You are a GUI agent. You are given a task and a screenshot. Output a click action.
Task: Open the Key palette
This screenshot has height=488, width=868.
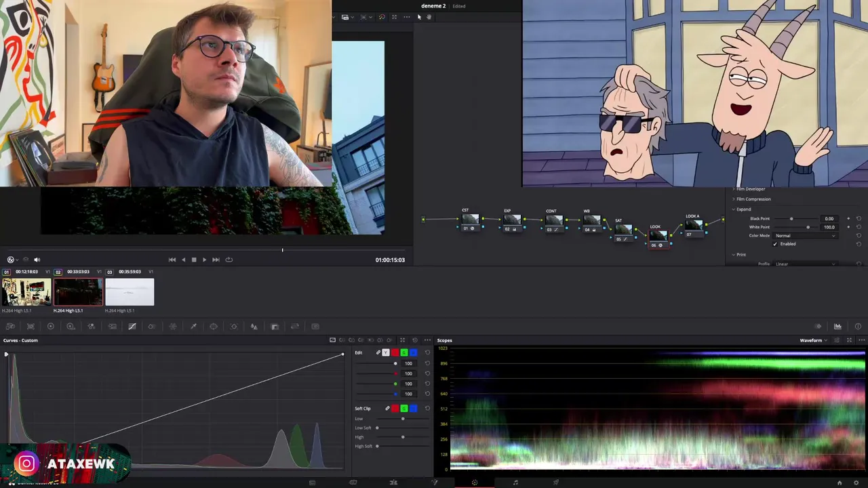(x=275, y=327)
